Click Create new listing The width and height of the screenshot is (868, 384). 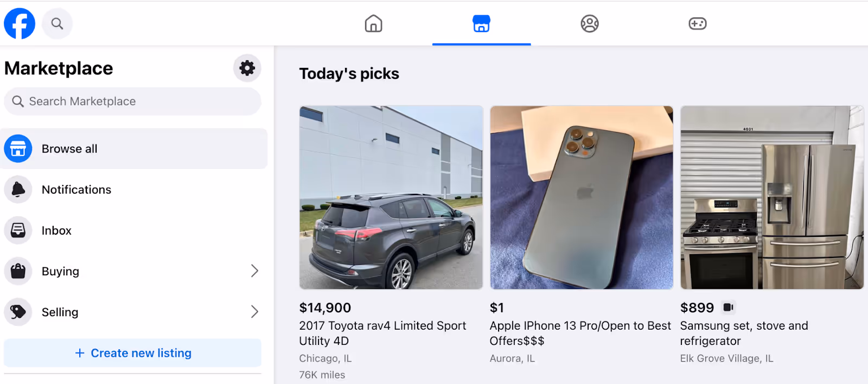tap(132, 352)
